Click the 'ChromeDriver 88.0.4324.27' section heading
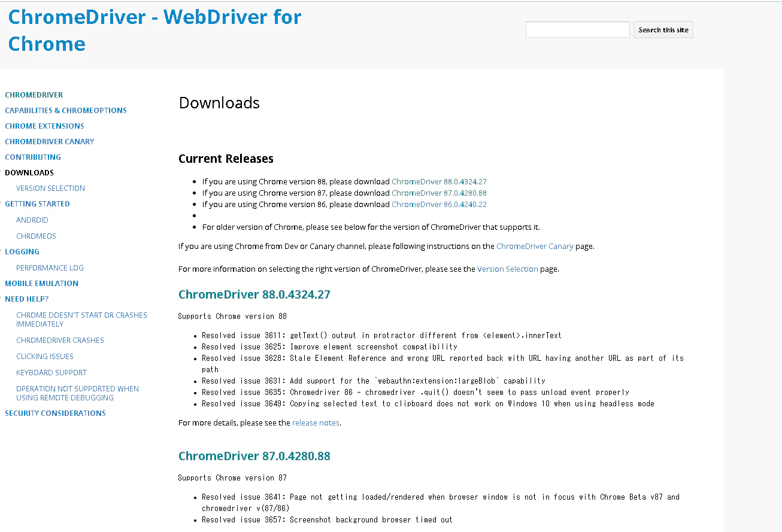 point(254,294)
